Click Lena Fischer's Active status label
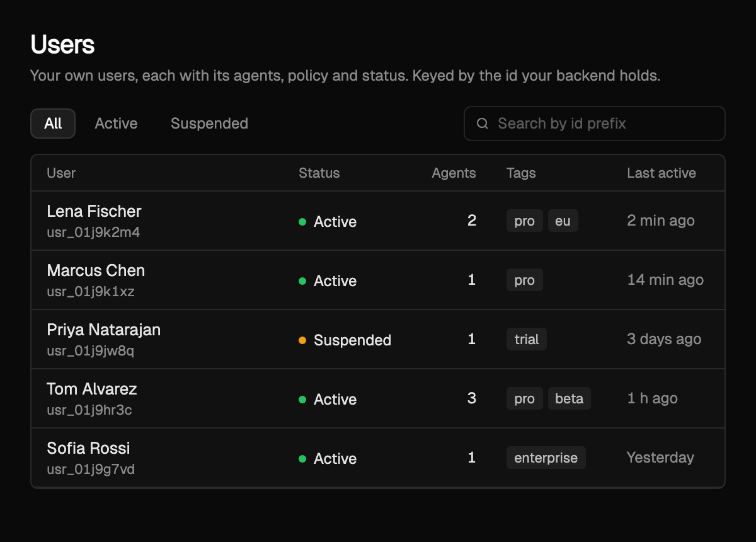Screen dimensions: 756x542 click(335, 222)
